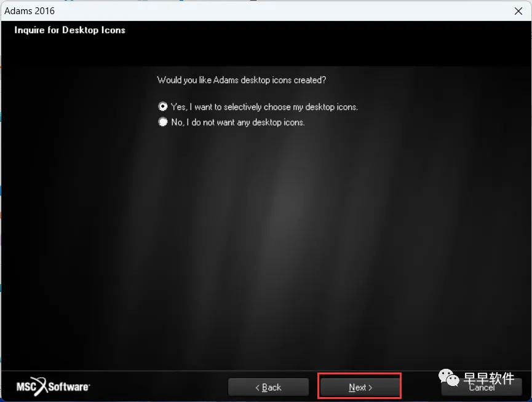Click the MSC Software logo
The image size is (532, 402).
pyautogui.click(x=53, y=387)
